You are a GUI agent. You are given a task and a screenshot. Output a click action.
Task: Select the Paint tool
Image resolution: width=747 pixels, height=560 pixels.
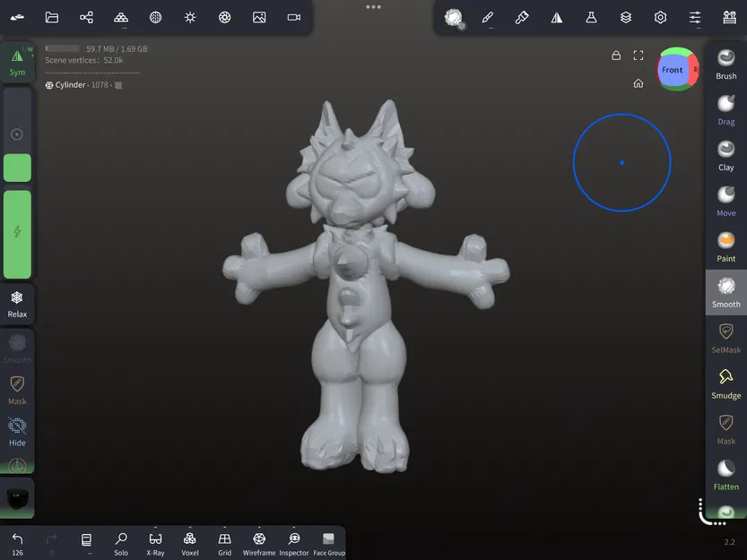pyautogui.click(x=725, y=245)
